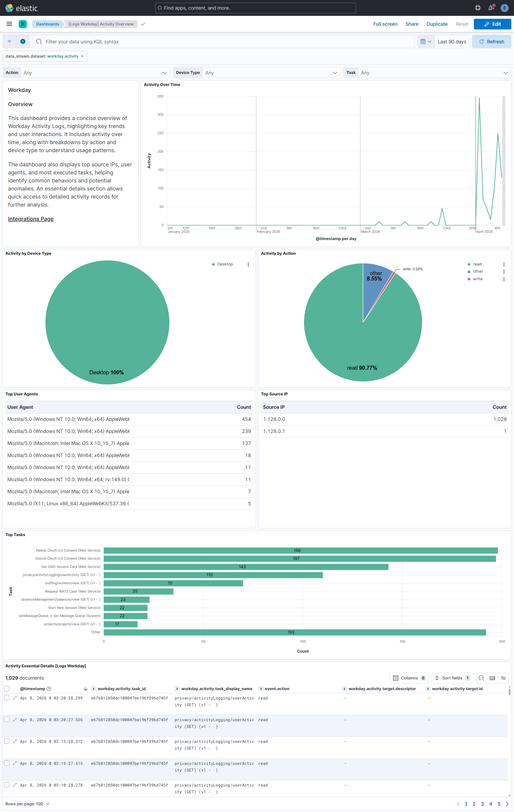The height and width of the screenshot is (812, 514).
Task: Click the Edit dashboard button
Action: (492, 24)
